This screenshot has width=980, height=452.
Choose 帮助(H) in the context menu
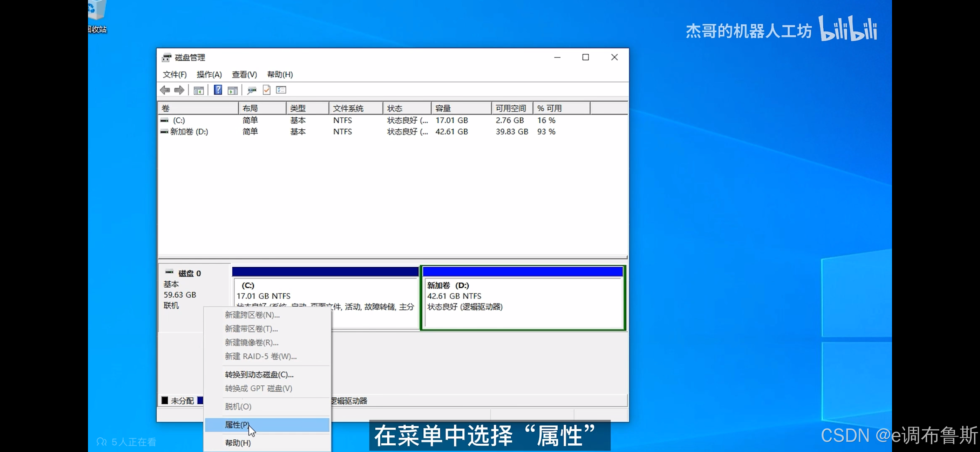(x=267, y=443)
